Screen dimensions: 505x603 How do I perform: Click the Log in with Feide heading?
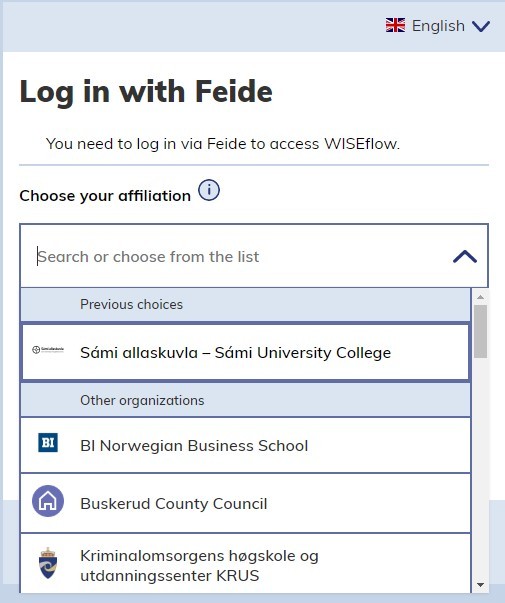click(146, 92)
